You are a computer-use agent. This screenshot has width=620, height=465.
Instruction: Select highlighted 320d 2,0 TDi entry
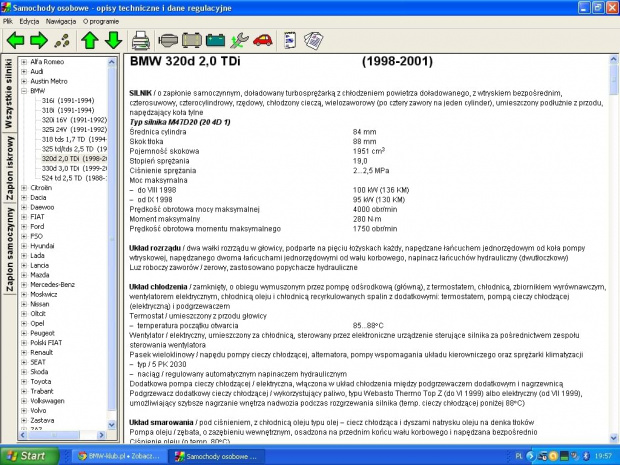[x=74, y=159]
